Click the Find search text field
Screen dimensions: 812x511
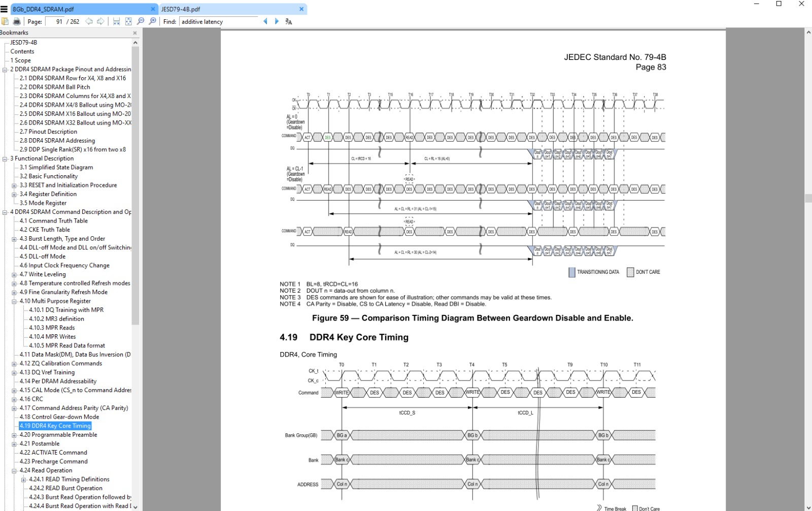(x=219, y=21)
